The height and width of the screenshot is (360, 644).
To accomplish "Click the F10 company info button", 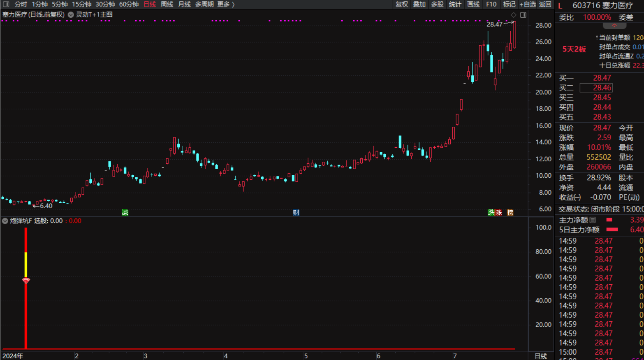I will [491, 4].
